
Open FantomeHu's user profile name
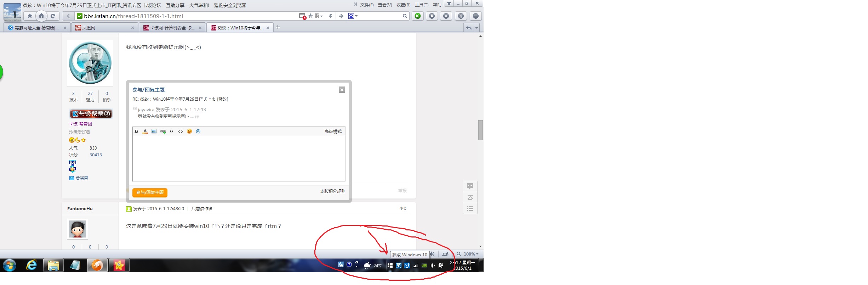point(80,208)
